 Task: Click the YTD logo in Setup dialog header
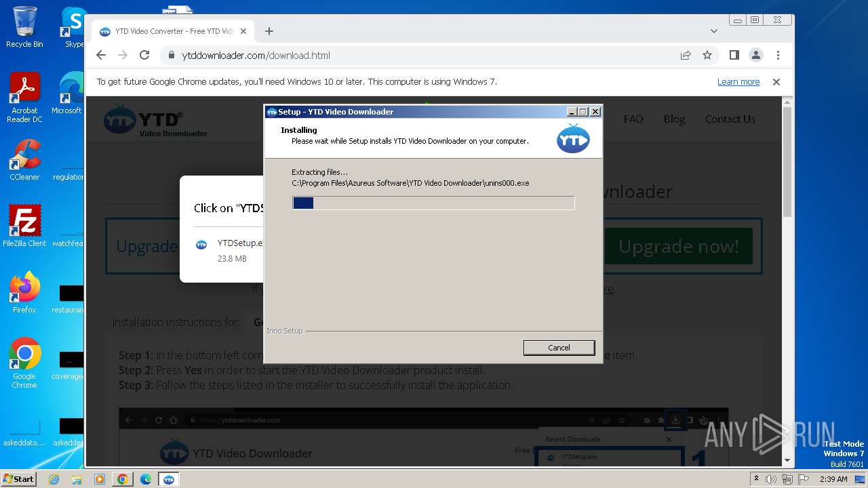573,138
